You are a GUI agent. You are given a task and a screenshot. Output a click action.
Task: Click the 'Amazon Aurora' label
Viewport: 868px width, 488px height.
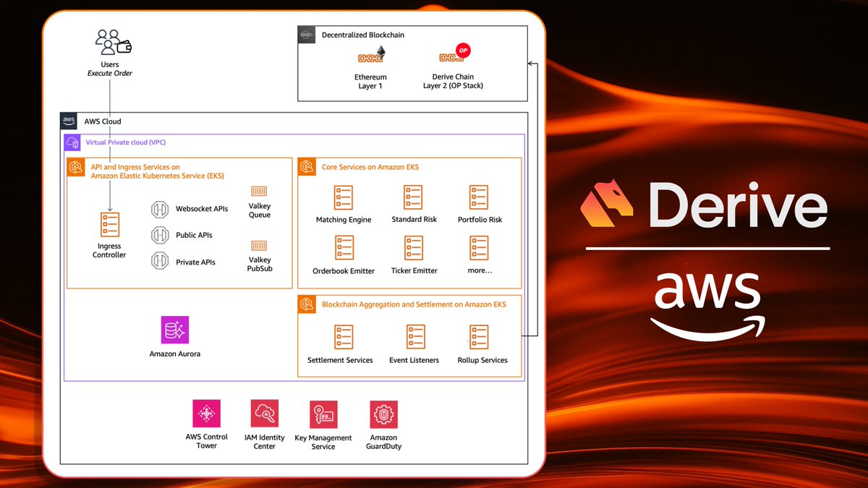(175, 354)
